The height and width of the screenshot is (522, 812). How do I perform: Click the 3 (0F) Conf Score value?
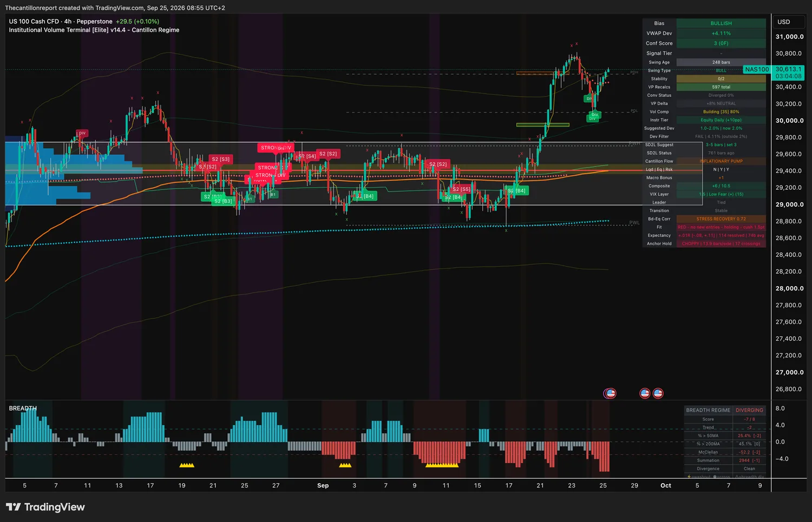[721, 43]
